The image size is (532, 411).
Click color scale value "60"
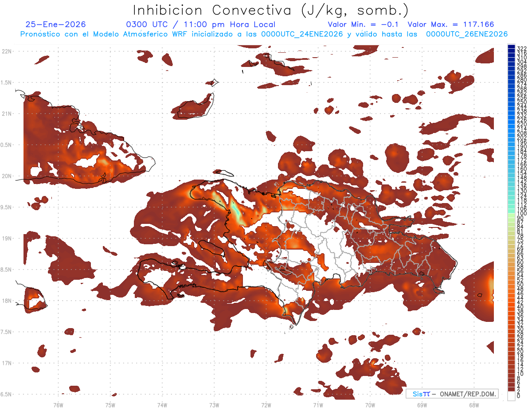click(520, 262)
